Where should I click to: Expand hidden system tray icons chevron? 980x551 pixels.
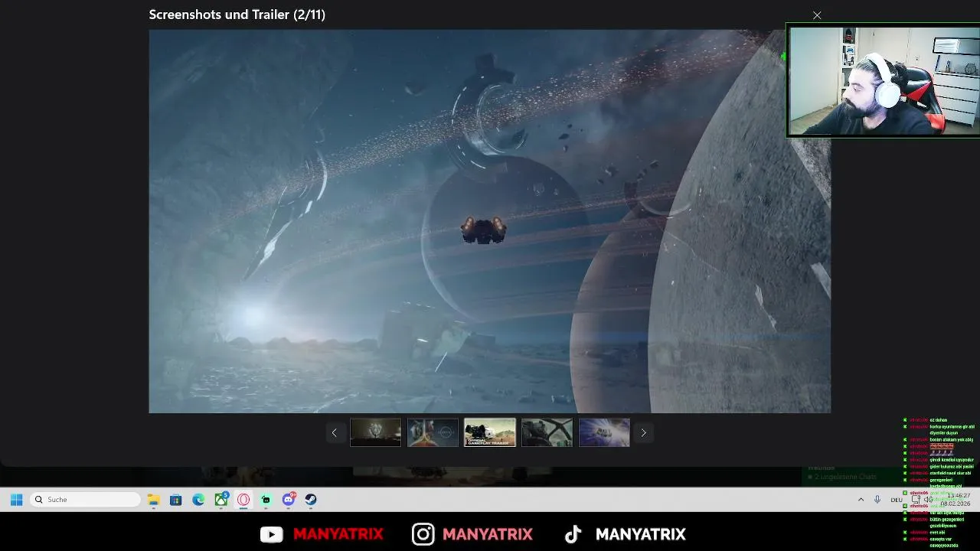point(861,500)
